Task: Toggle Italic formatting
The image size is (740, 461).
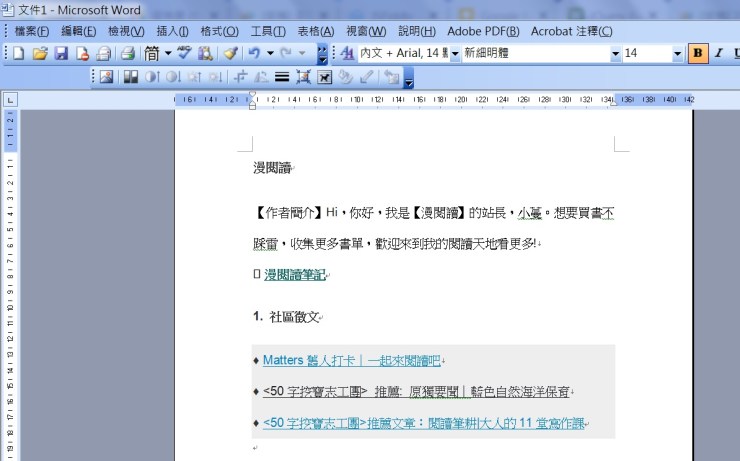Action: click(719, 53)
